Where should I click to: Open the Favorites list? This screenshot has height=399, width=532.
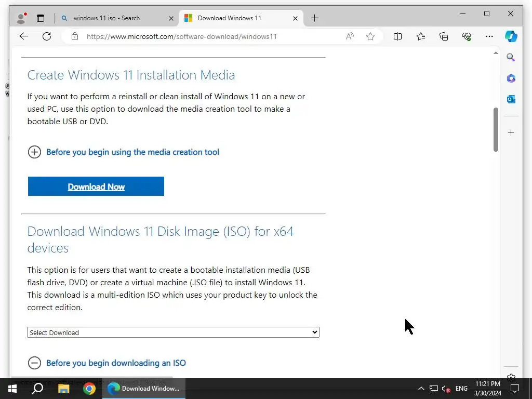coord(421,36)
